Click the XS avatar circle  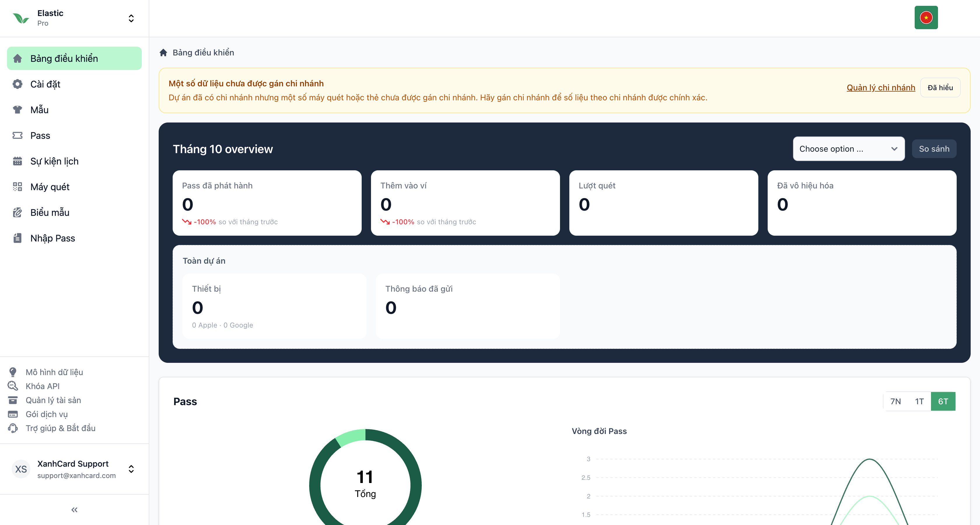click(21, 469)
